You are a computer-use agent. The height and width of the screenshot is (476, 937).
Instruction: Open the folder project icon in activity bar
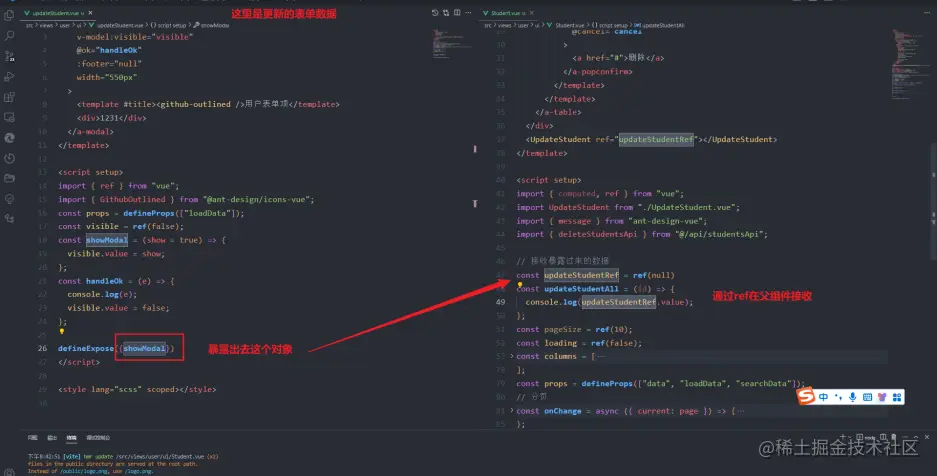(x=9, y=178)
